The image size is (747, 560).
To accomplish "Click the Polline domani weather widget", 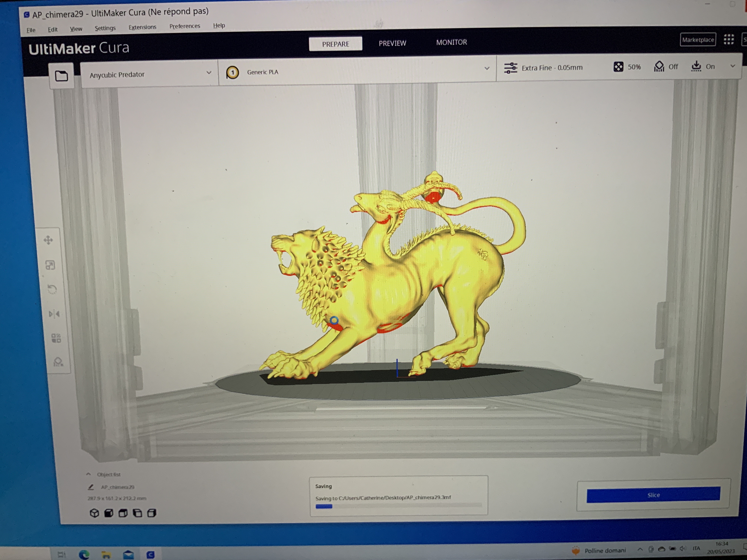I will [598, 551].
